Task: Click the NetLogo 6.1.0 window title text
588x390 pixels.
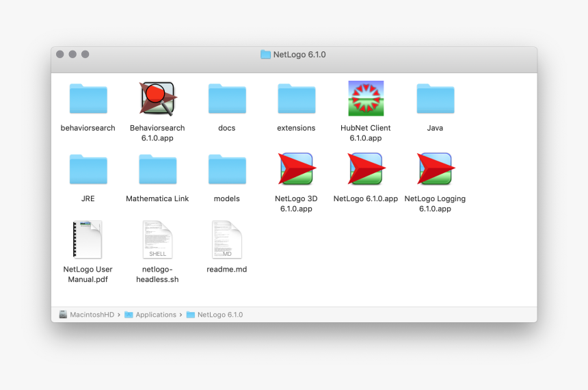Action: (299, 55)
